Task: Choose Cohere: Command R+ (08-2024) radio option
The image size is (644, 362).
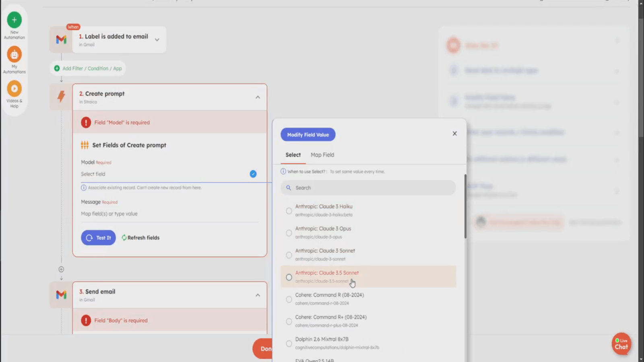Action: (x=289, y=321)
